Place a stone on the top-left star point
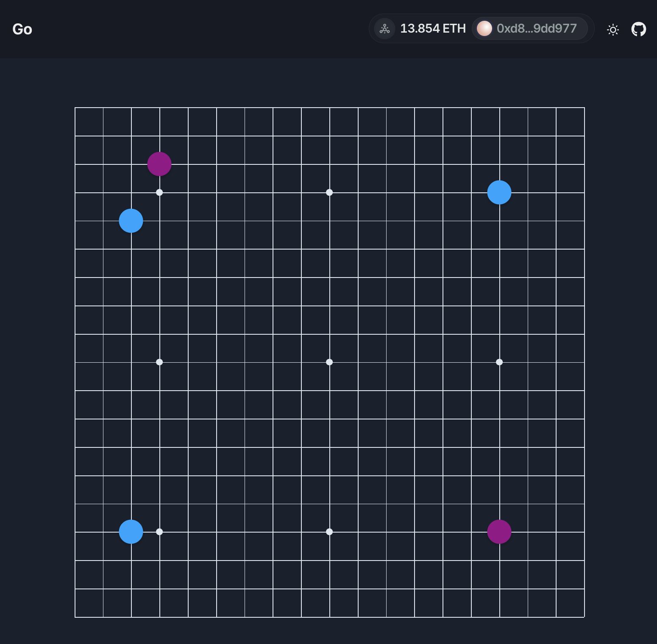 [x=159, y=192]
